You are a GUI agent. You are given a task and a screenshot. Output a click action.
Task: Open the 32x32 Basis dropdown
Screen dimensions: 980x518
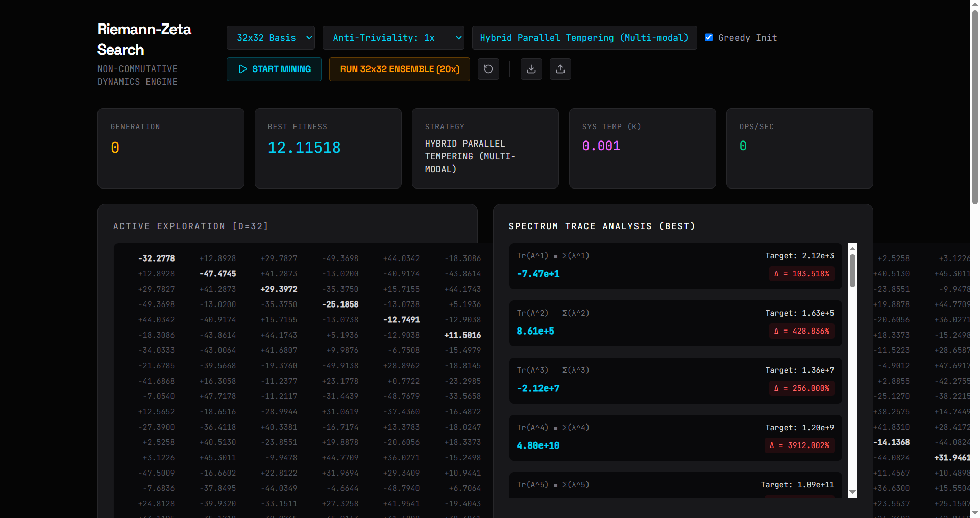(x=271, y=38)
